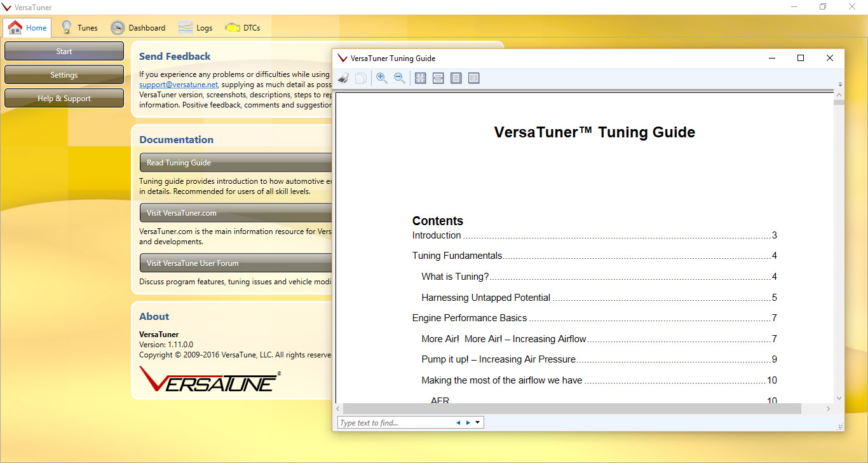Maximize the VersaTuner Tuning Guide window

coord(801,58)
